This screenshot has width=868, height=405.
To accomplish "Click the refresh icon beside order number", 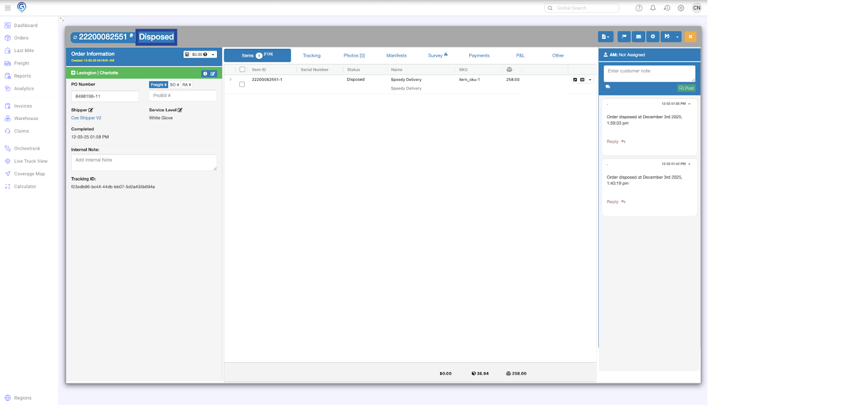I will pyautogui.click(x=75, y=37).
